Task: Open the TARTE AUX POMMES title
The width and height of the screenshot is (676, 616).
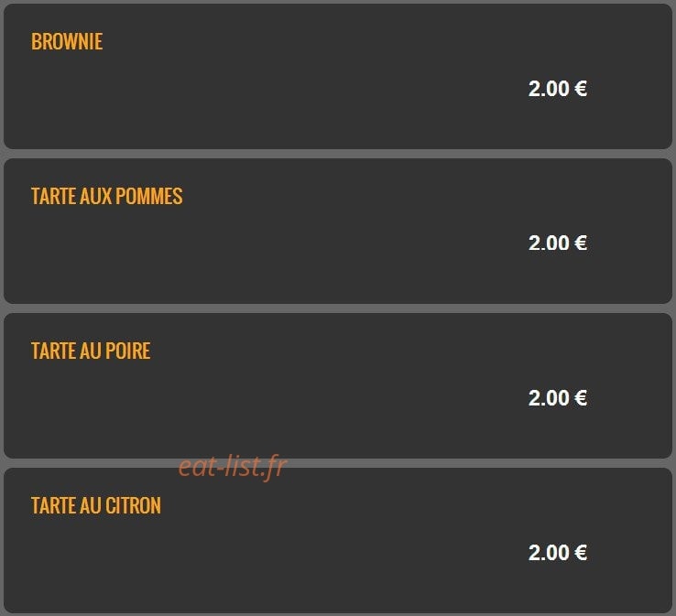Action: [107, 196]
